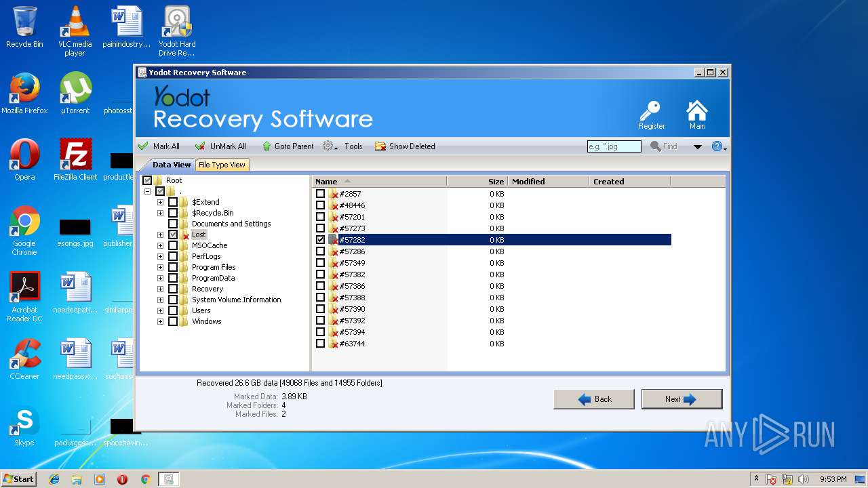Viewport: 868px width, 488px height.
Task: Open Recycle Bin desktop icon
Action: pyautogui.click(x=24, y=27)
